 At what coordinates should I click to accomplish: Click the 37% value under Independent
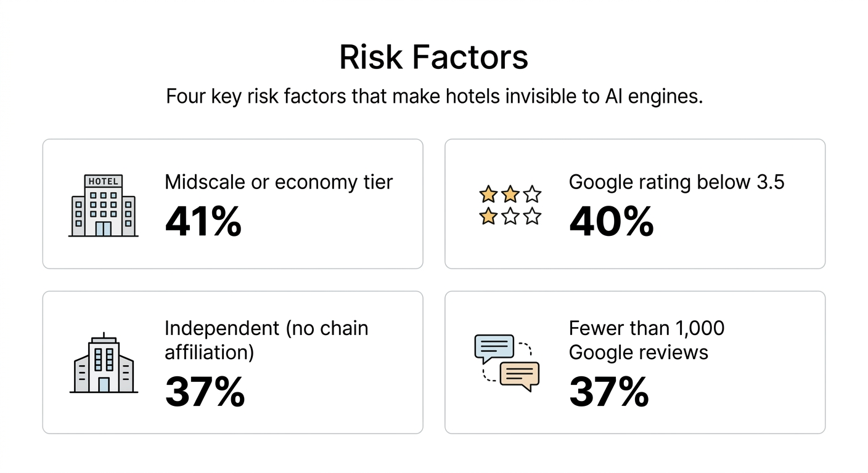pyautogui.click(x=205, y=392)
